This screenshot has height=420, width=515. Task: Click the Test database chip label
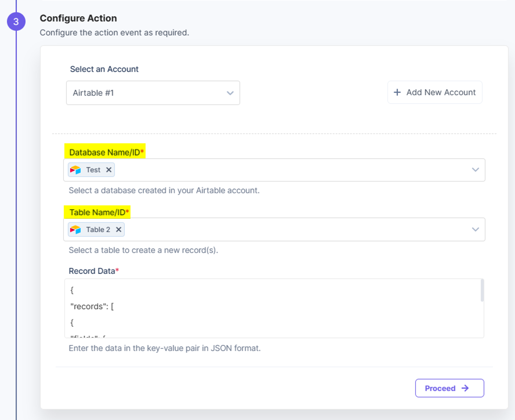93,170
